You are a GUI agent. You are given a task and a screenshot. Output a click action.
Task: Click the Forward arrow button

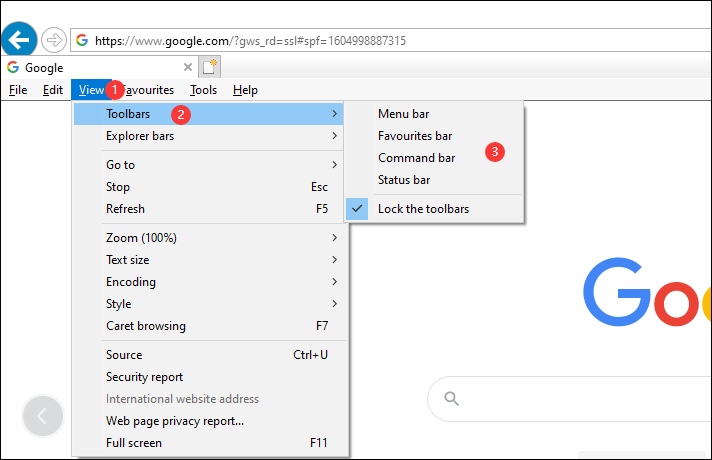(x=54, y=40)
